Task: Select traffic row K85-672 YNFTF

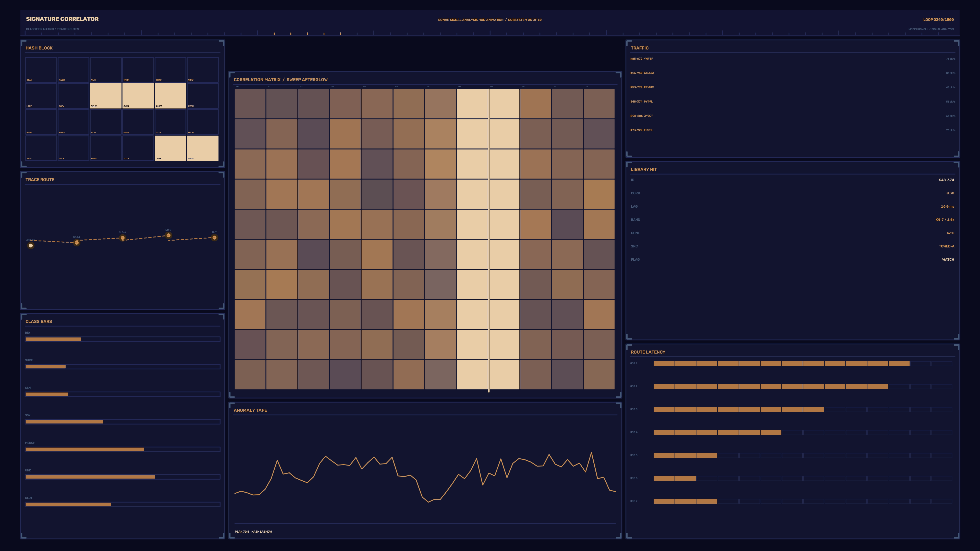Action: pos(792,59)
